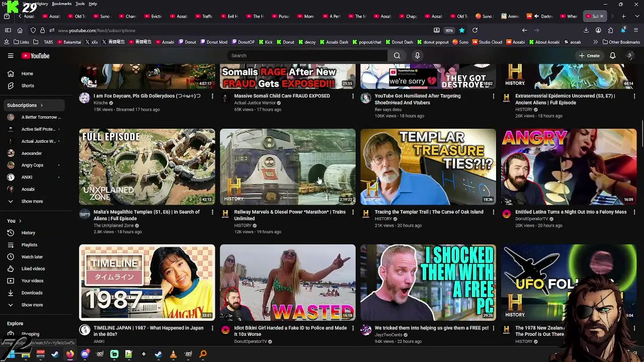This screenshot has height=362, width=644.
Task: Close the active Subscriptions tab
Action: click(601, 17)
